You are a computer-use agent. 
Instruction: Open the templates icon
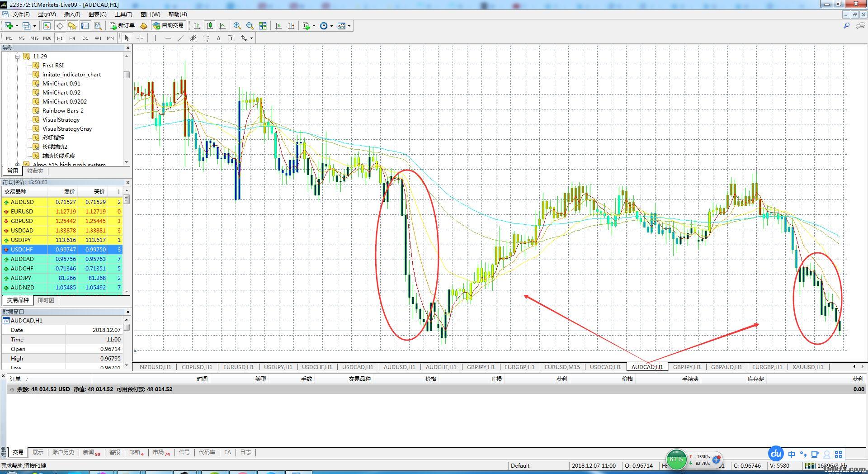pos(342,26)
